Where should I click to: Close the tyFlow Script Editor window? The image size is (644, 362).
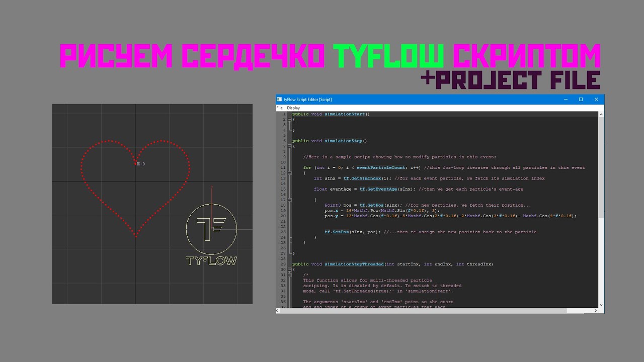click(x=596, y=100)
